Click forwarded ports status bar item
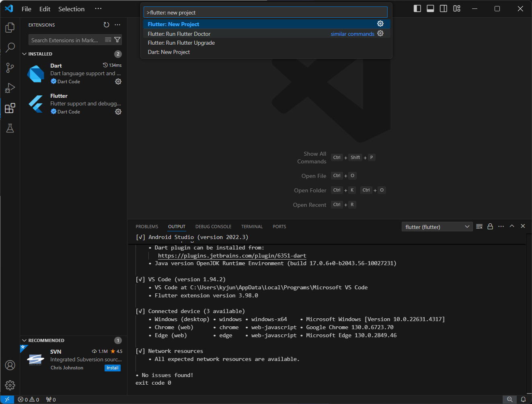The width and height of the screenshot is (532, 404). [51, 400]
